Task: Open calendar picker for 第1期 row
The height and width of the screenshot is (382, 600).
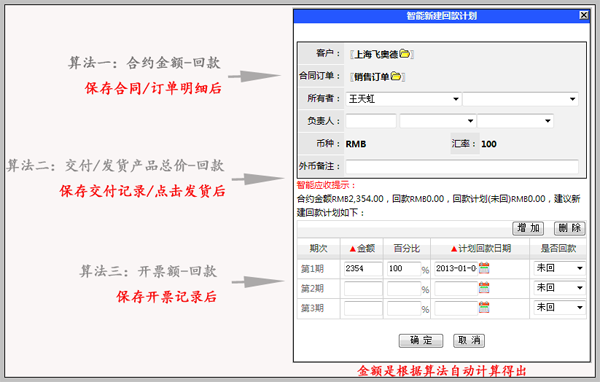Action: [x=484, y=268]
